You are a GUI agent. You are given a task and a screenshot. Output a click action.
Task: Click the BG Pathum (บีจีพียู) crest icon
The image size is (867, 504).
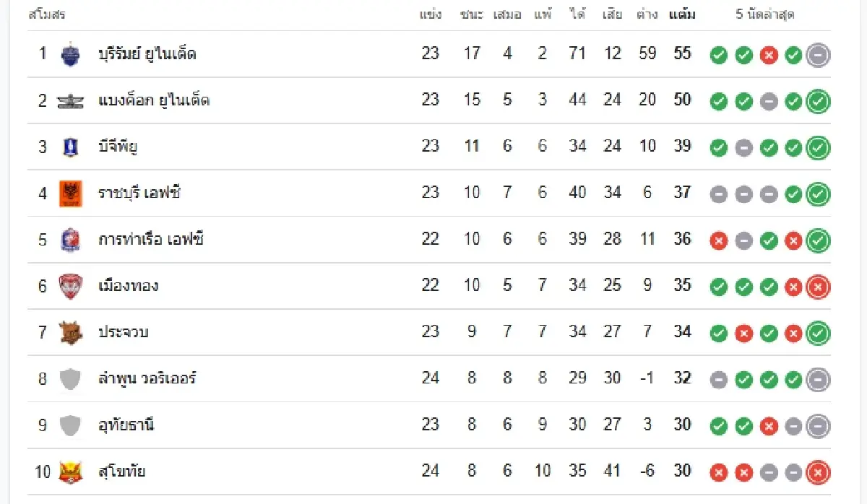tap(70, 147)
